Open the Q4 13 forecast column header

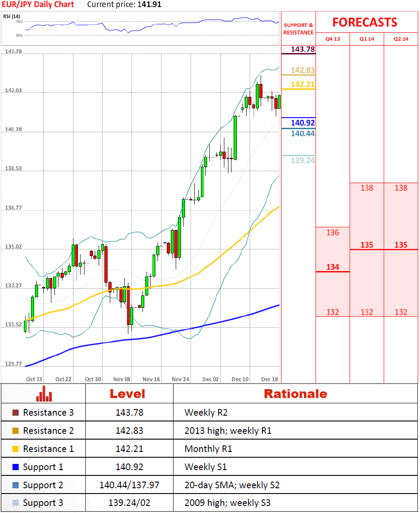pyautogui.click(x=332, y=39)
